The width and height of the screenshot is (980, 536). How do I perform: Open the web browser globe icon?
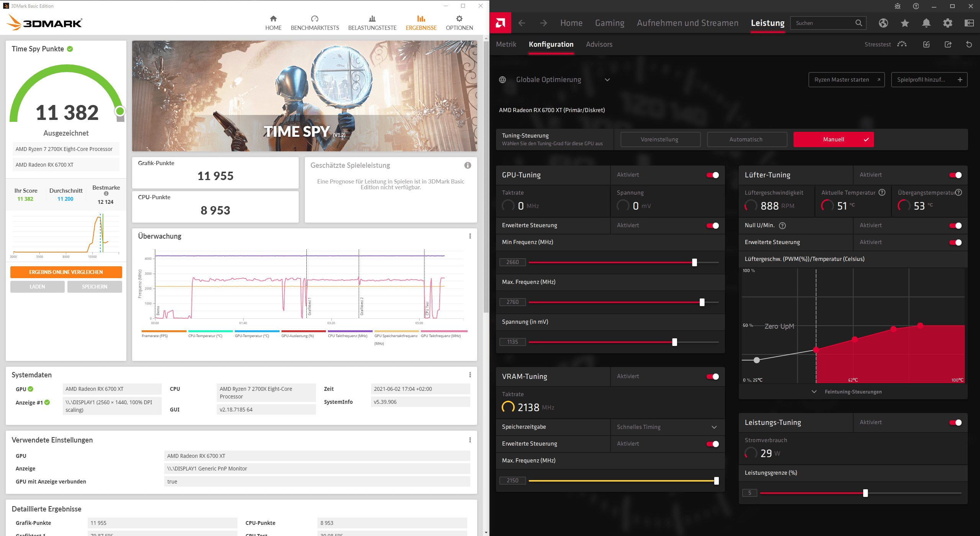(883, 23)
